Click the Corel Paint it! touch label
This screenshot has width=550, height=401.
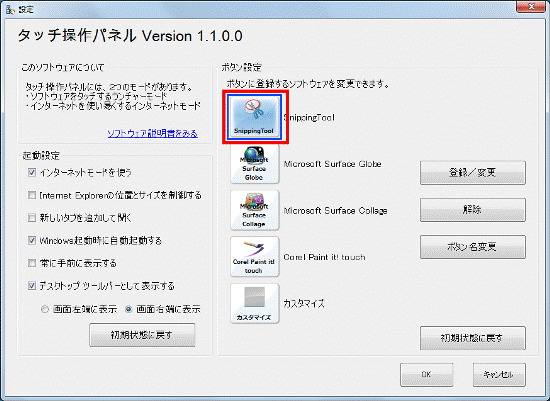click(324, 257)
